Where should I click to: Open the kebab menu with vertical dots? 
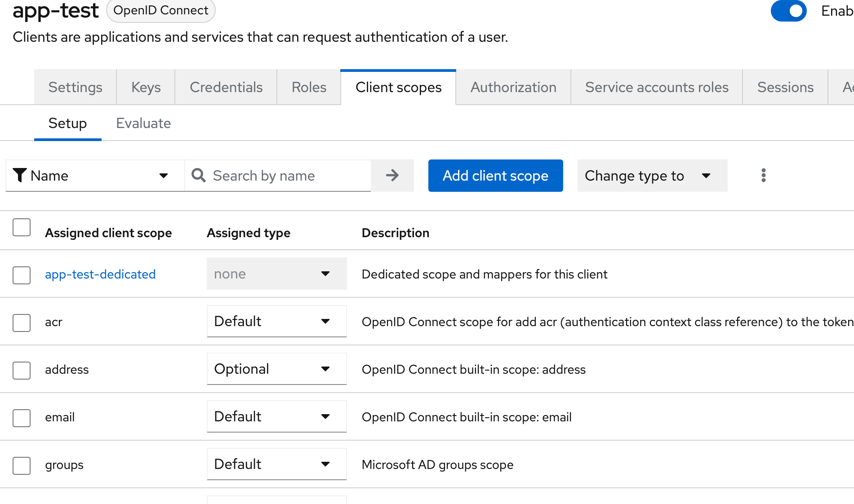point(763,176)
